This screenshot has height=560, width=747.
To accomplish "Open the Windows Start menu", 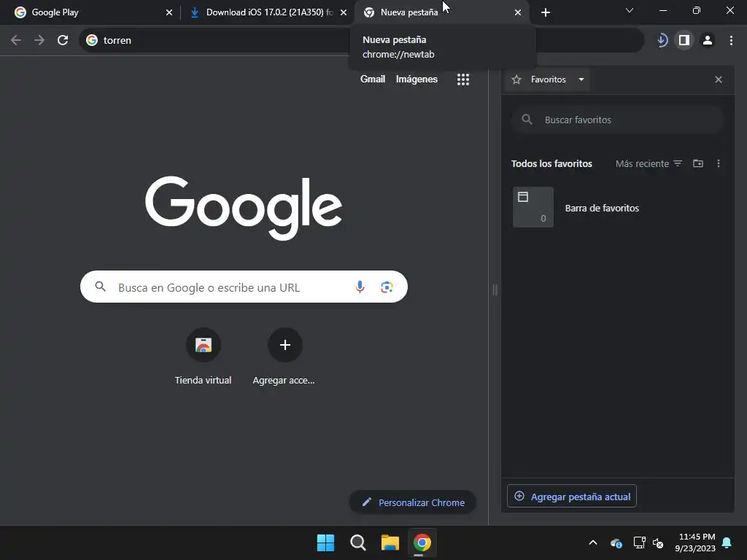I will click(326, 542).
